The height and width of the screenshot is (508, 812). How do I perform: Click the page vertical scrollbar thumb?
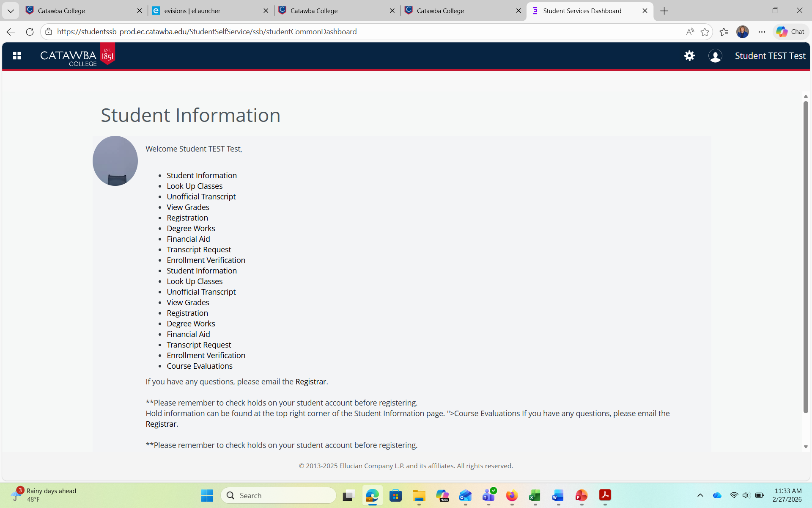click(806, 257)
